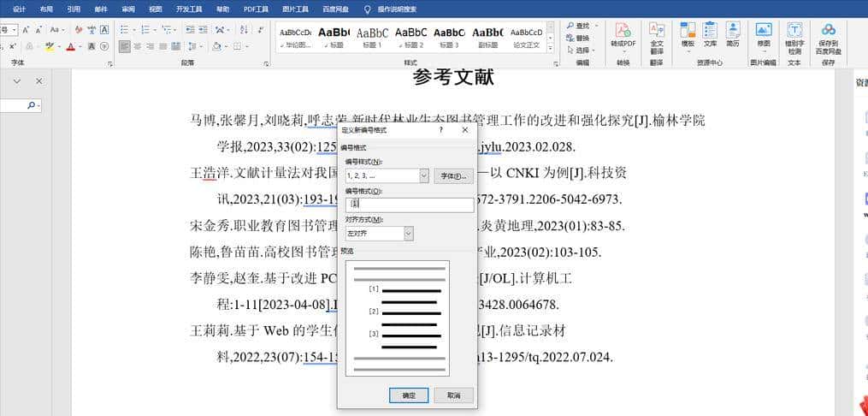Open the 简历 resume icon
Image resolution: width=868 pixels, height=416 pixels.
pos(733,34)
